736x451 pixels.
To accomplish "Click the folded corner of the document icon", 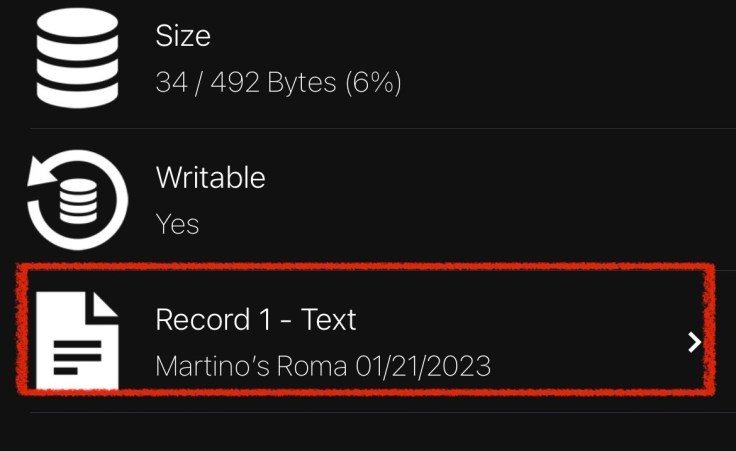I will (x=104, y=307).
